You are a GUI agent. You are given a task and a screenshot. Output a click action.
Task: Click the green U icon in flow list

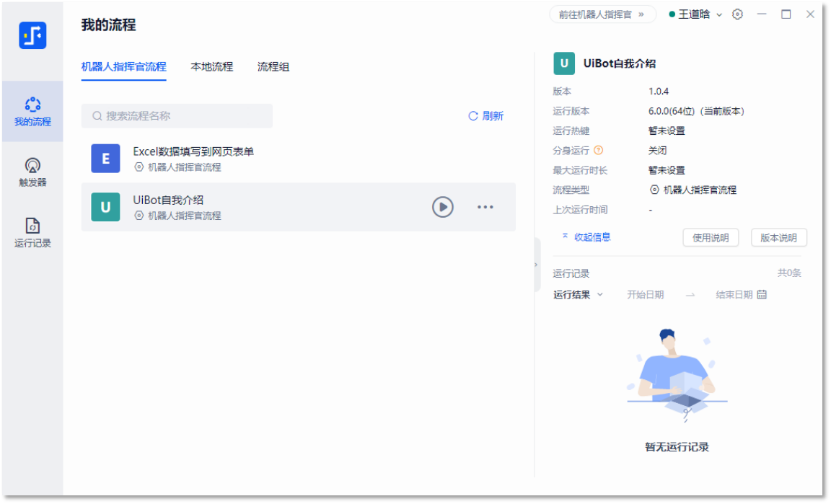[105, 207]
